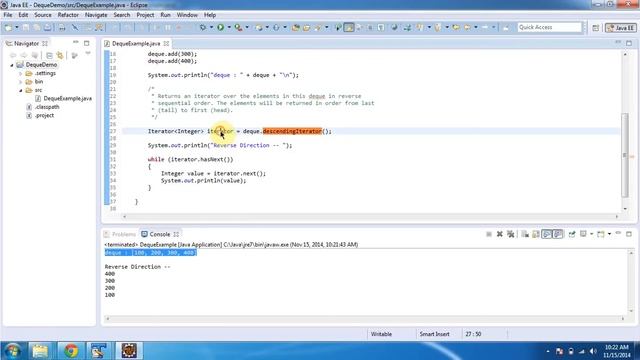Open the File menu

[x=8, y=15]
